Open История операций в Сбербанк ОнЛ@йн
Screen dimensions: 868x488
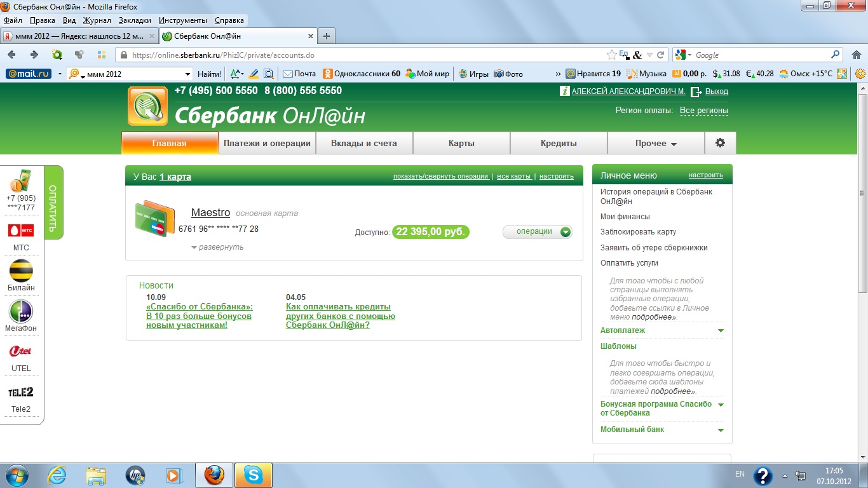pos(656,196)
